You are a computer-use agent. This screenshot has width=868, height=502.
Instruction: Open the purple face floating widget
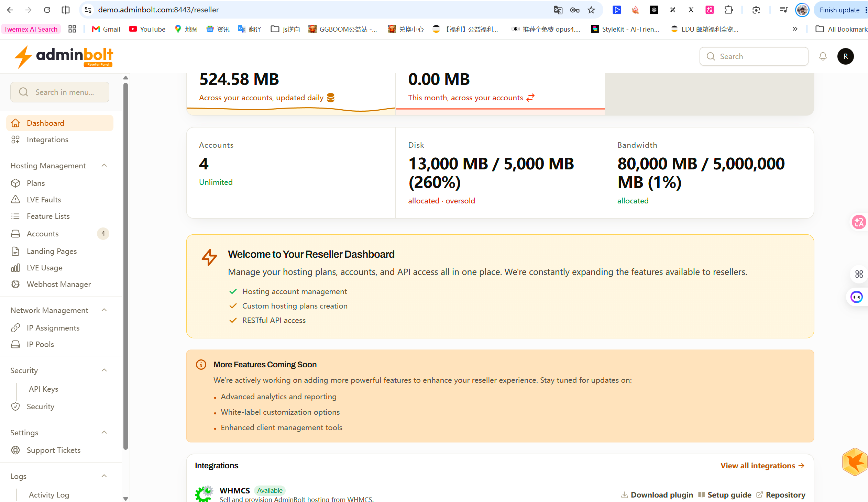(x=857, y=297)
